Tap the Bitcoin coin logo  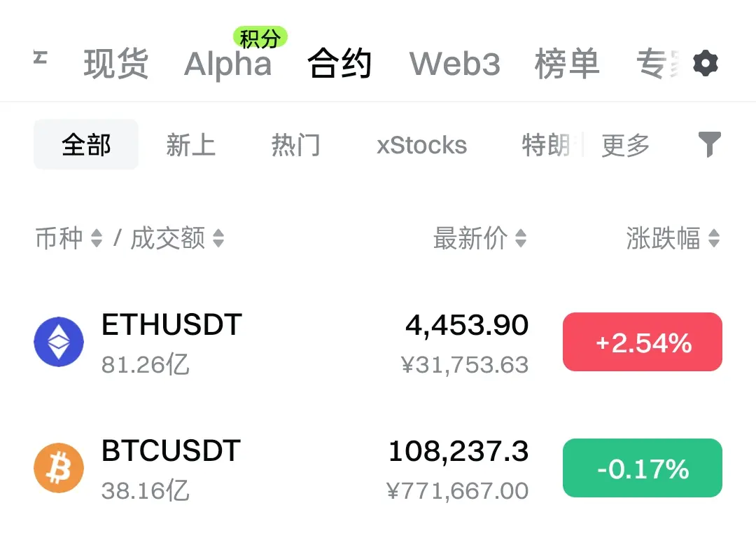59,467
